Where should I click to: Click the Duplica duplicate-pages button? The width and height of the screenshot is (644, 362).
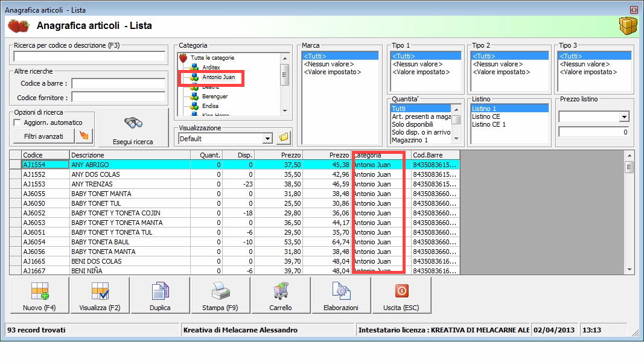point(160,296)
